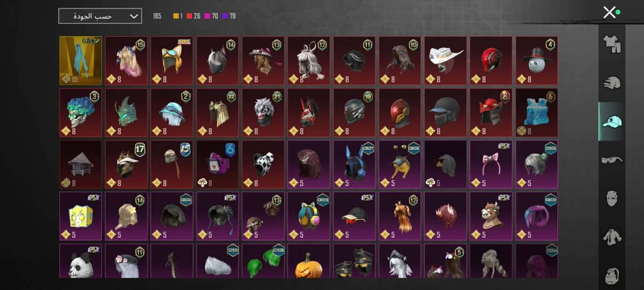
Task: Select the pumpkin head item
Action: [309, 261]
